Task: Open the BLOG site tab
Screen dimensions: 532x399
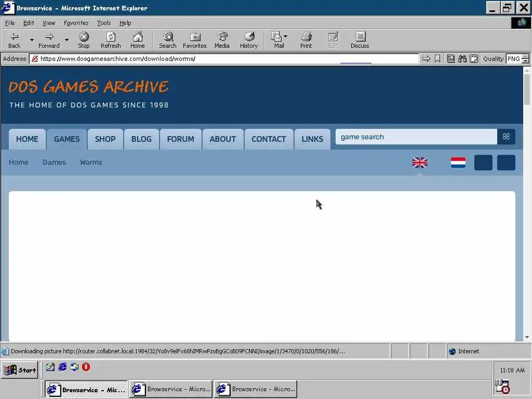Action: point(141,139)
